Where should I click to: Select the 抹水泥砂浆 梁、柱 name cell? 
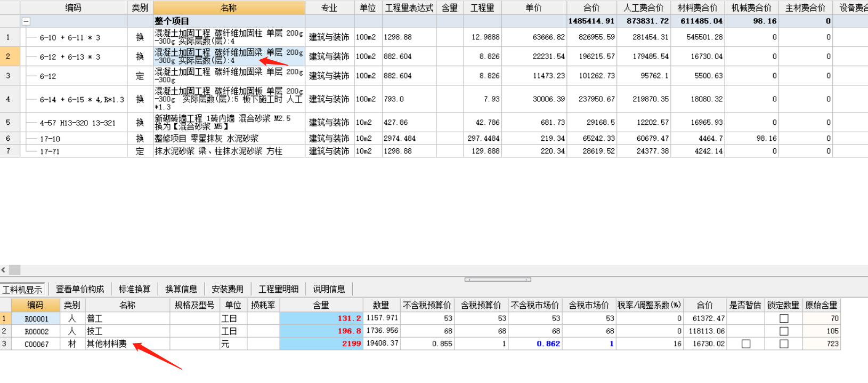(x=229, y=151)
